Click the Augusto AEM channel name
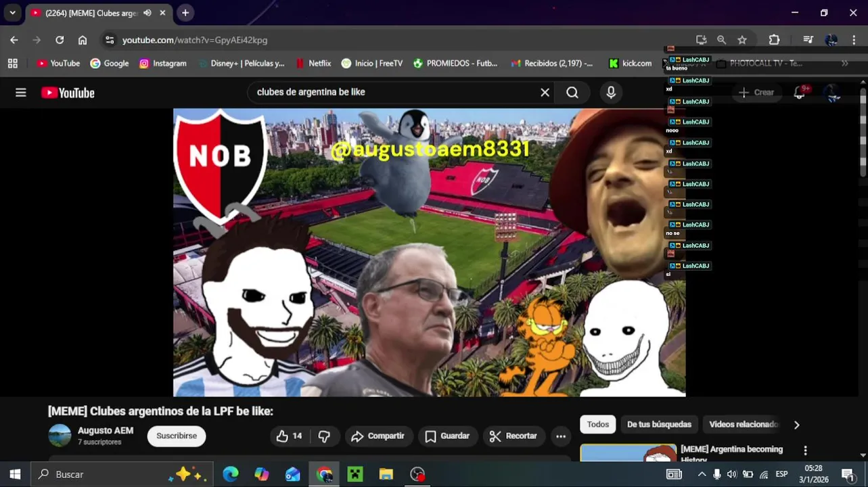The height and width of the screenshot is (487, 868). point(106,431)
